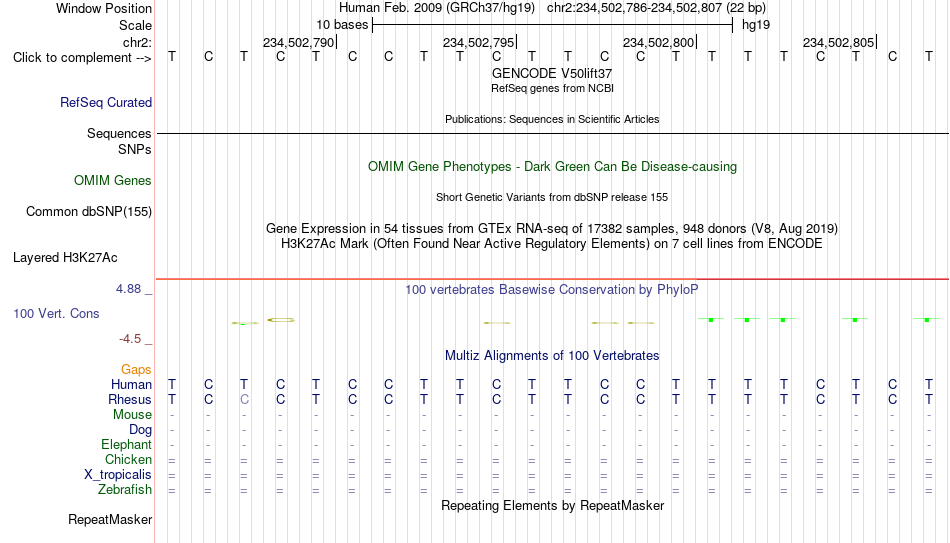The width and height of the screenshot is (950, 543).
Task: Click the Sequences track label
Action: click(x=119, y=133)
